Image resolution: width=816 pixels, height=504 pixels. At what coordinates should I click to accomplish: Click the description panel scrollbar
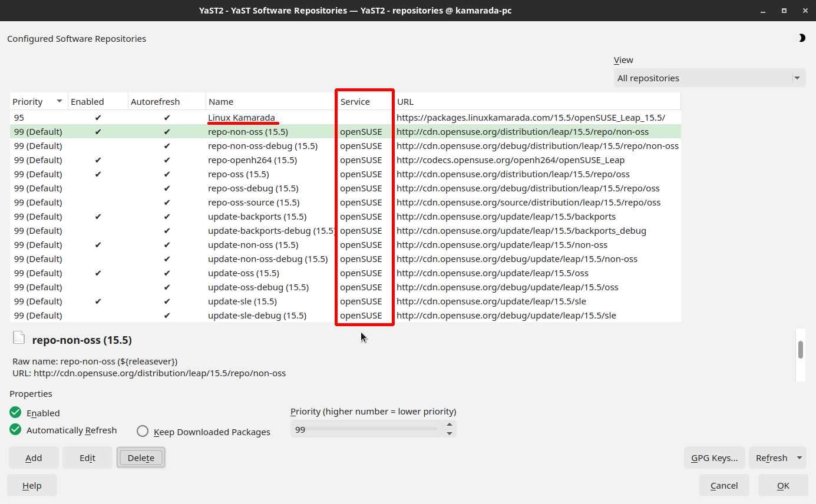coord(801,350)
